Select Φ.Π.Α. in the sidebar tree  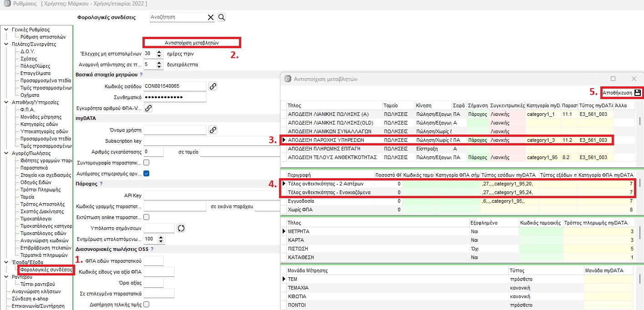[x=28, y=110]
